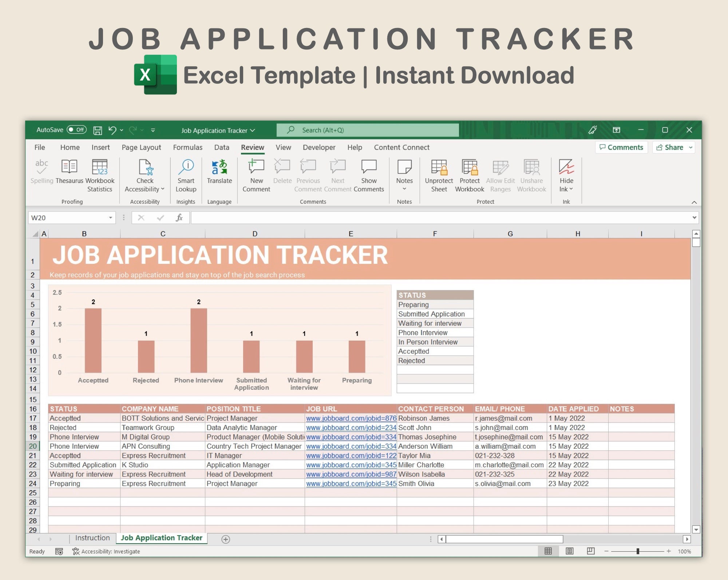
Task: Click the Search box in title bar
Action: 368,130
